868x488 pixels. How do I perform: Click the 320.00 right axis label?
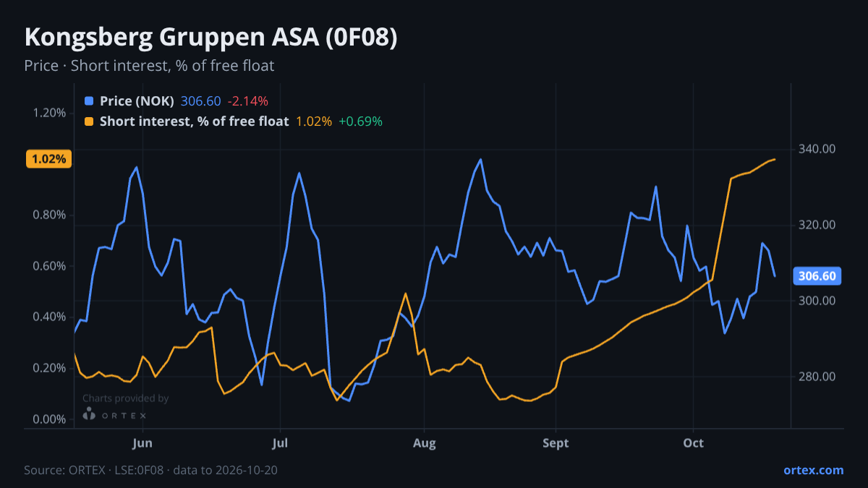[x=817, y=225]
